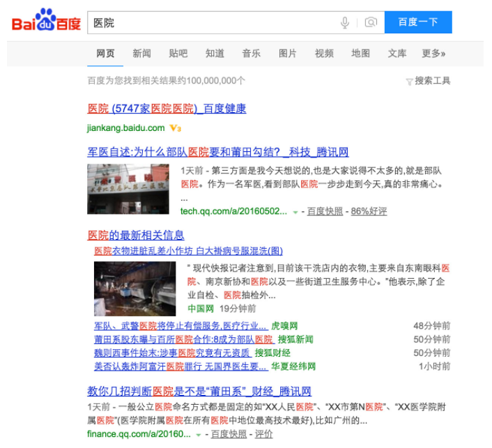Screen dimensions: 492x448
Task: Click the 48分钟前 timestamp
Action: pyautogui.click(x=432, y=326)
